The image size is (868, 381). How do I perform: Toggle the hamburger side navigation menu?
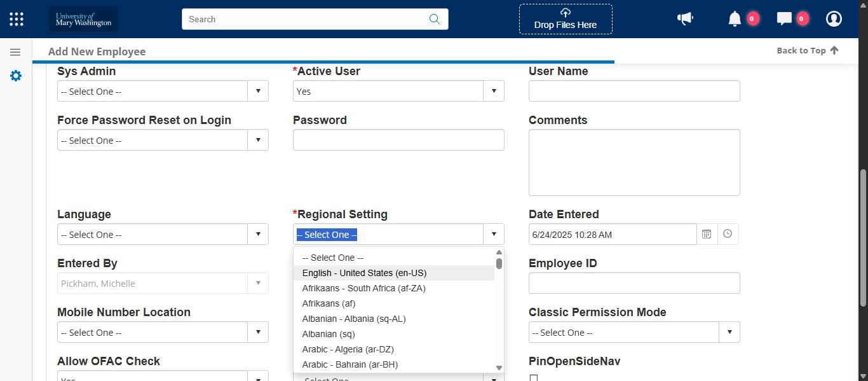(16, 52)
